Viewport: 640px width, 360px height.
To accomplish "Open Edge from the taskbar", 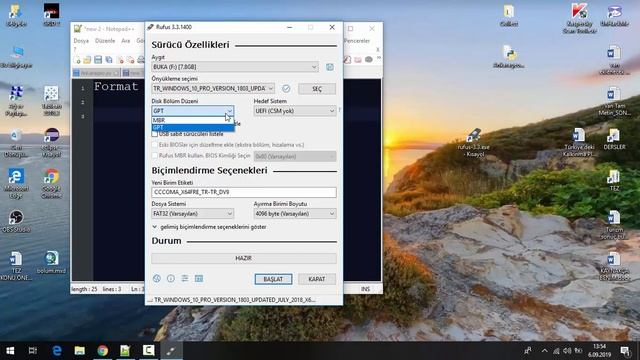I will point(57,351).
